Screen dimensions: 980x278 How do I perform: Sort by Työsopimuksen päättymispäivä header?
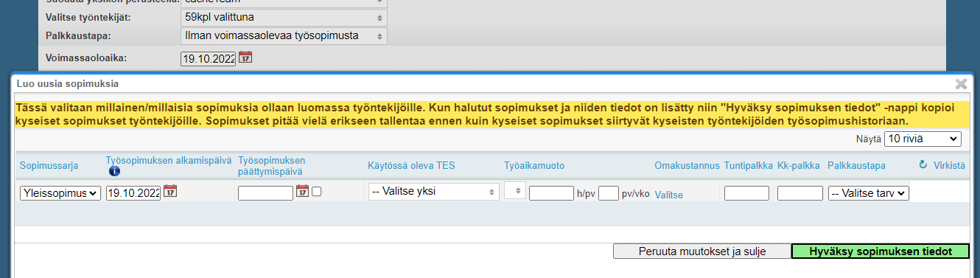coord(272,165)
